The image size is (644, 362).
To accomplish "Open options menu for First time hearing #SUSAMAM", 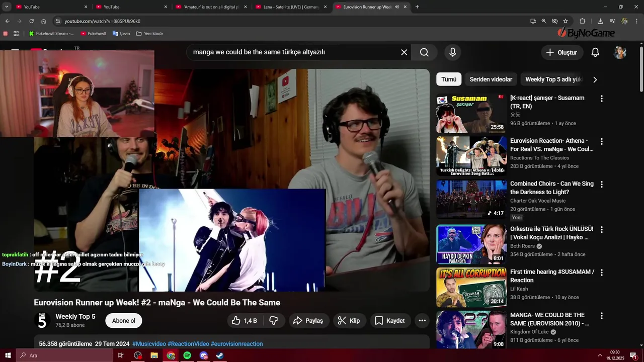I will point(601,273).
